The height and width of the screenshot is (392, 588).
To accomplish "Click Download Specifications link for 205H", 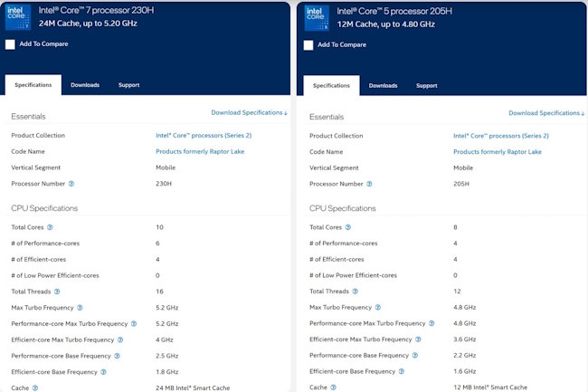I will click(x=546, y=113).
